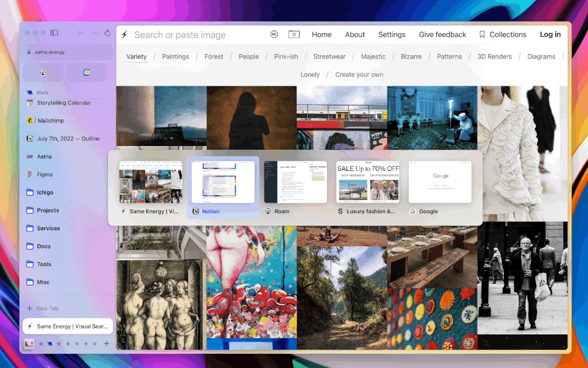
Task: Click the Log in button
Action: [550, 34]
